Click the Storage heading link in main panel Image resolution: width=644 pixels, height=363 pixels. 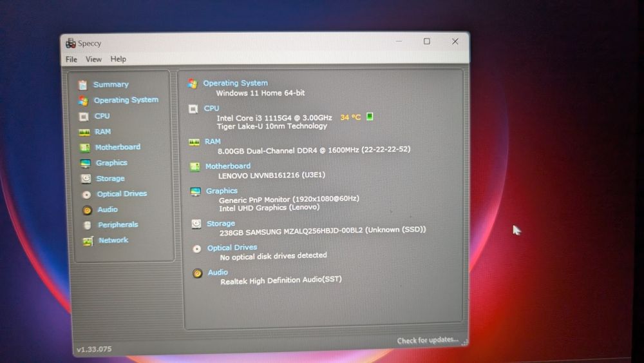tap(221, 223)
